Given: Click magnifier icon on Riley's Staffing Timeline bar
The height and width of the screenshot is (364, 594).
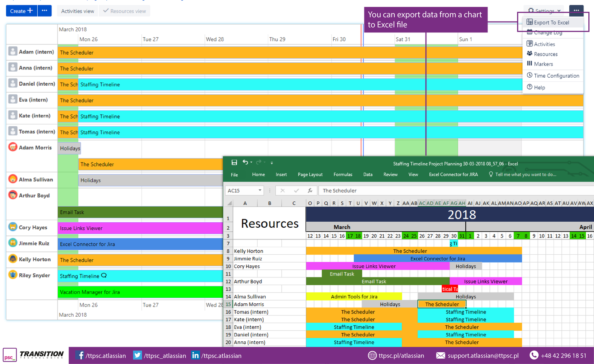Looking at the screenshot, I should (104, 275).
